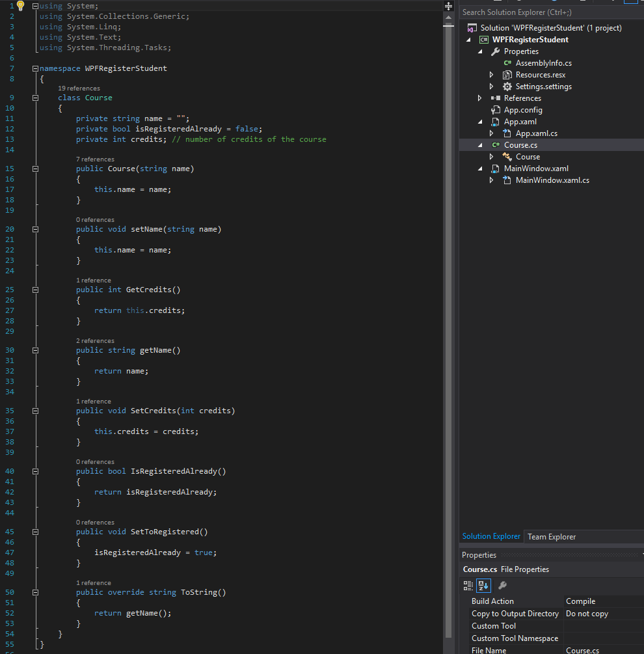Click the App.config file icon
The height and width of the screenshot is (654, 644).
[x=495, y=110]
